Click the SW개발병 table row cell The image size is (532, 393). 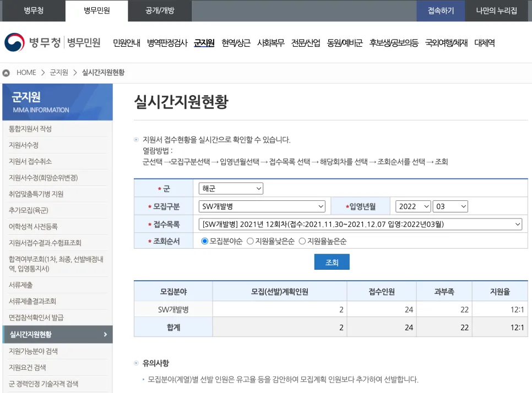[173, 309]
